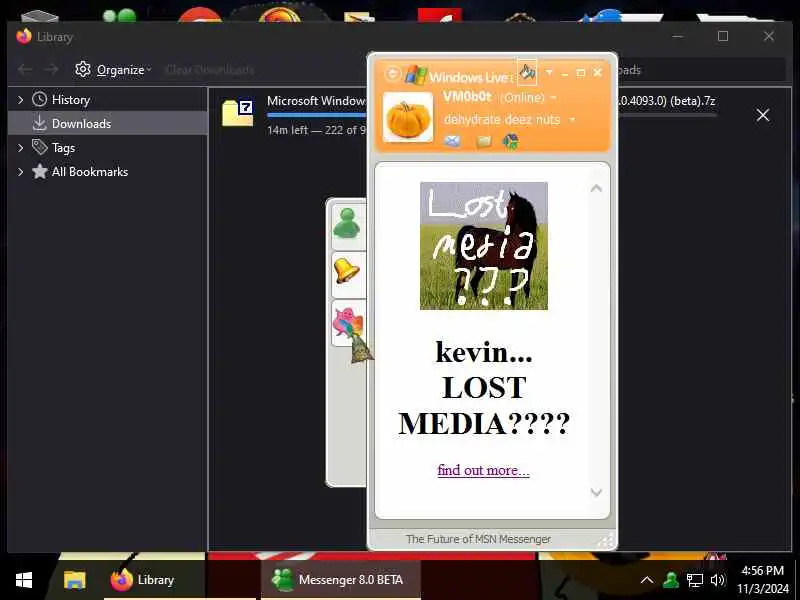Click the Messenger back arrow button
The image size is (800, 600).
pyautogui.click(x=392, y=74)
